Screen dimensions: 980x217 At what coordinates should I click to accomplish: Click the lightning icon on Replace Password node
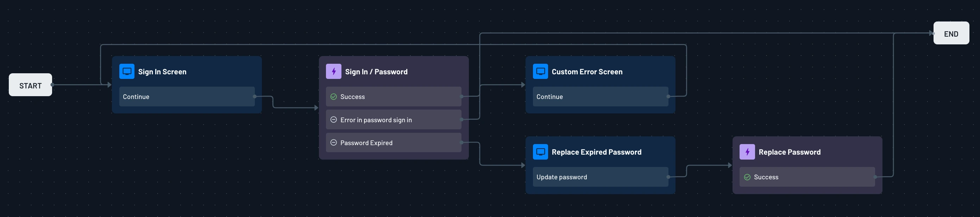(747, 151)
